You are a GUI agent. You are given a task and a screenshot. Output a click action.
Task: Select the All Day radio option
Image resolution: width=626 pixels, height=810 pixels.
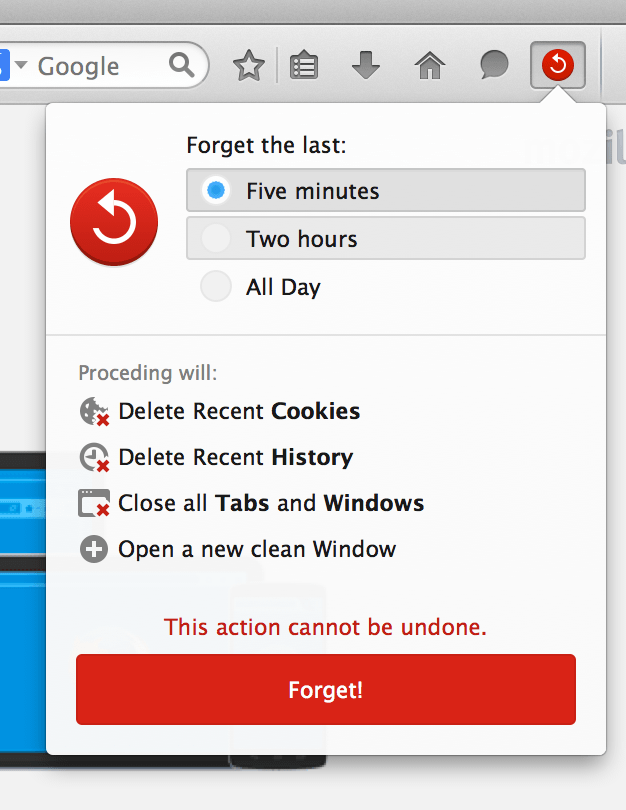(x=216, y=287)
